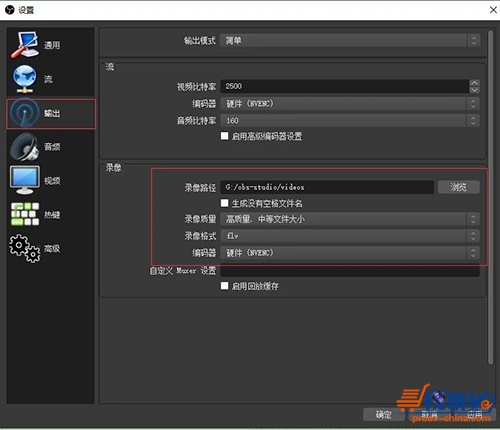Open the 高级 advanced gears icon
Image resolution: width=500 pixels, height=430 pixels.
coord(25,248)
